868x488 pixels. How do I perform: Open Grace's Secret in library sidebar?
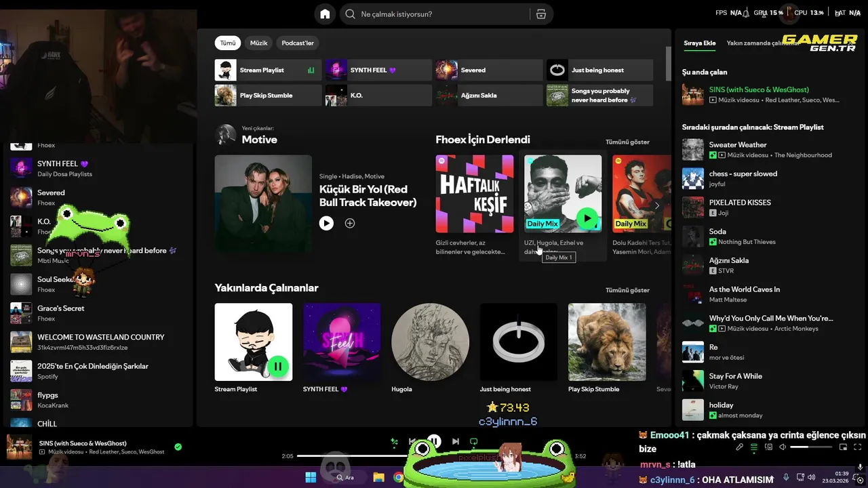coord(98,313)
